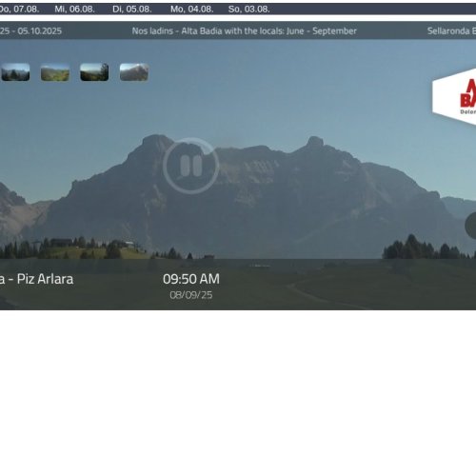Image resolution: width=476 pixels, height=476 pixels.
Task: Select the Mo, 04.08. date tab
Action: tap(191, 10)
